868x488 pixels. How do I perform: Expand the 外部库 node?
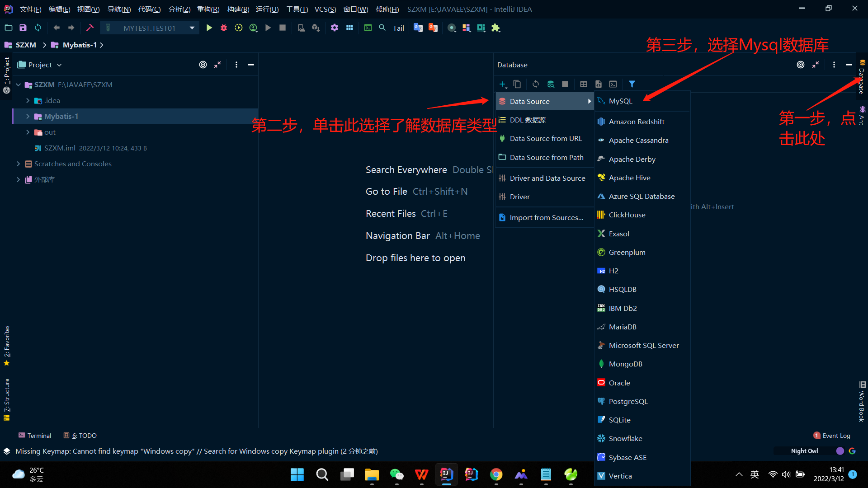click(19, 179)
